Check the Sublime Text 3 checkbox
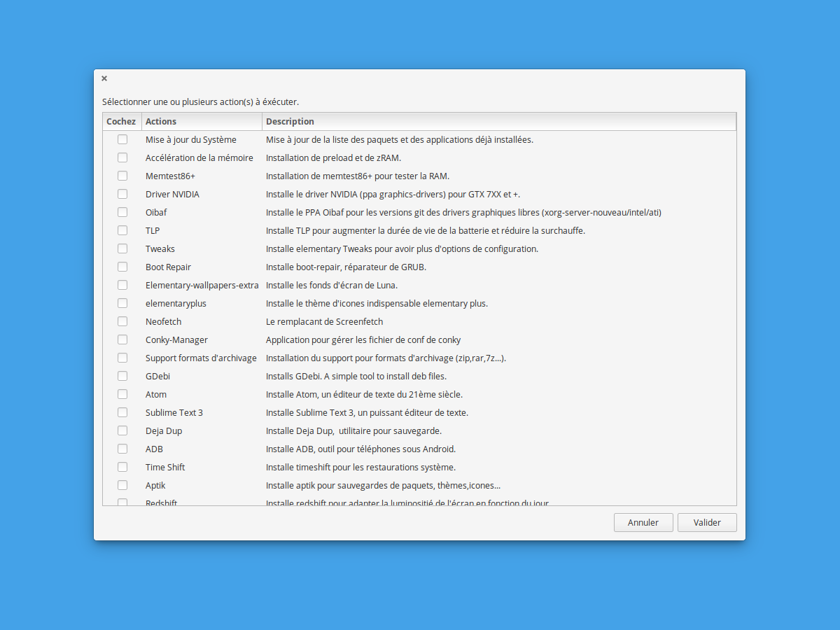Viewport: 840px width, 630px height. pos(122,412)
